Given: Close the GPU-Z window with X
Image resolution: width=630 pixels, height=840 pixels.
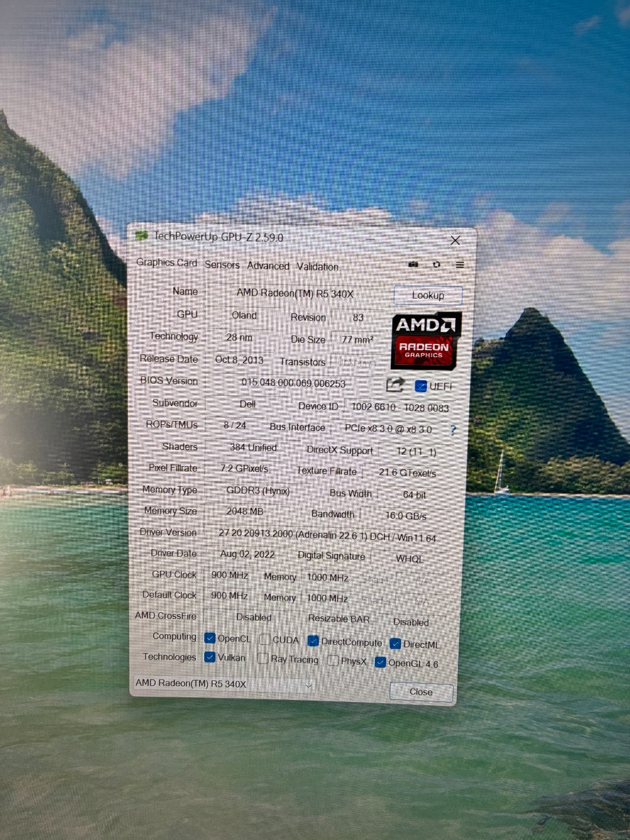Looking at the screenshot, I should pyautogui.click(x=455, y=240).
